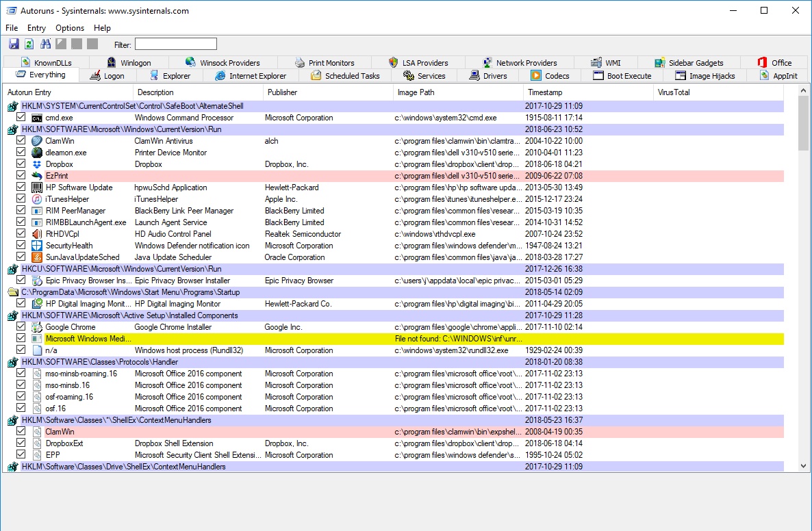Click inside the Filter input box
This screenshot has width=812, height=531.
click(175, 44)
